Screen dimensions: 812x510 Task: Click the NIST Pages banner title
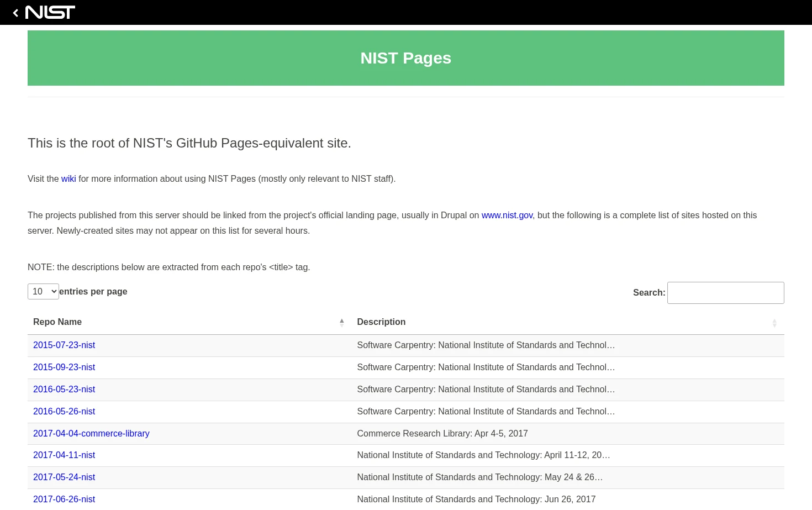click(406, 58)
